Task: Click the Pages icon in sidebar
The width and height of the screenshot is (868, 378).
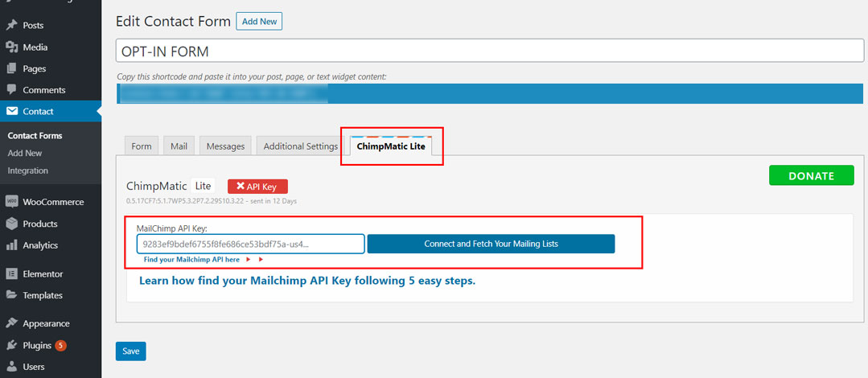Action: tap(11, 68)
